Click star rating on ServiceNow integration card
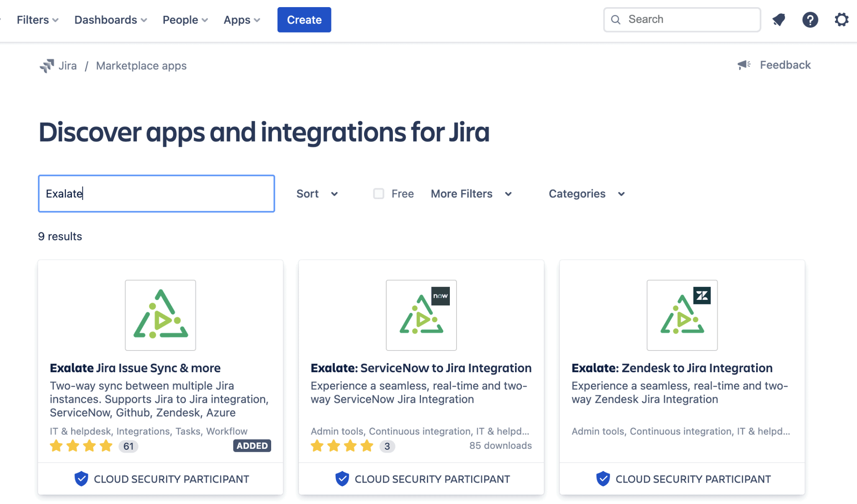The width and height of the screenshot is (857, 504). pyautogui.click(x=342, y=446)
